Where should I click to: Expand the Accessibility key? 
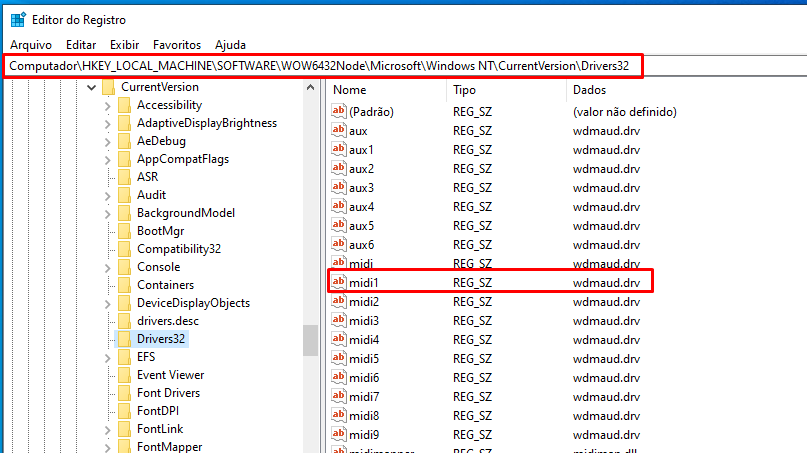107,105
